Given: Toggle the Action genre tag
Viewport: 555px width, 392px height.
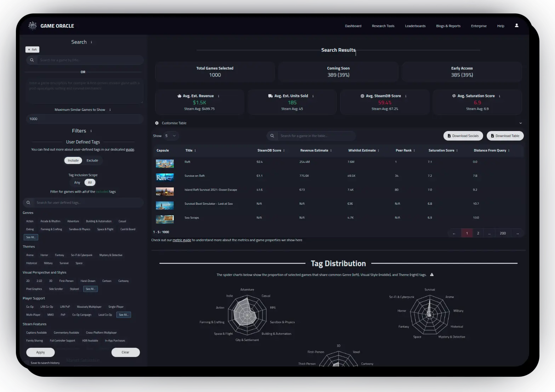Looking at the screenshot, I should coord(30,221).
